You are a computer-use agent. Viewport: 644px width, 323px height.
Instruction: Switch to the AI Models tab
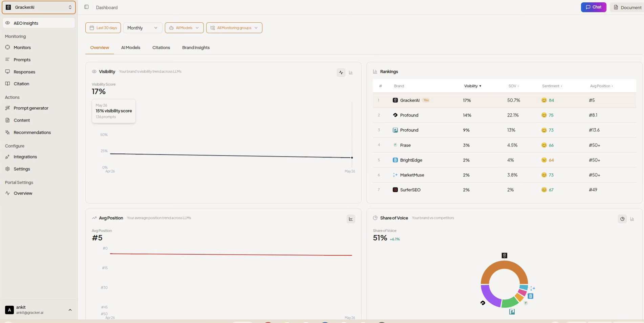tap(131, 48)
